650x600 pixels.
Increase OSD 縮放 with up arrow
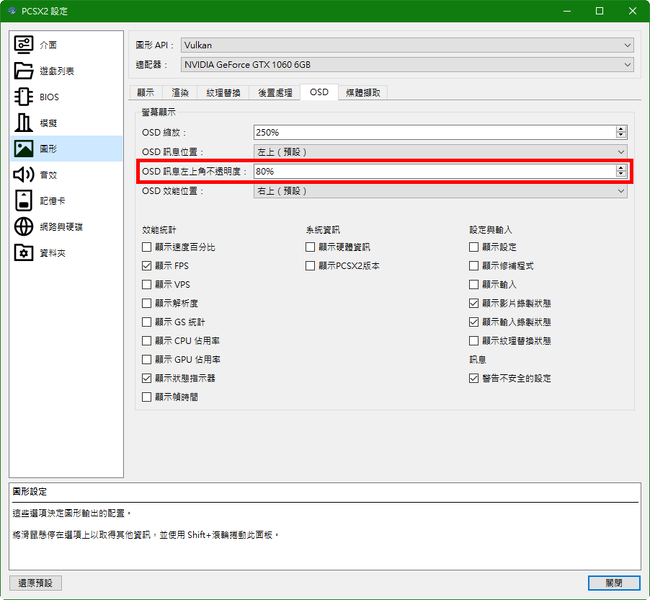(x=621, y=129)
